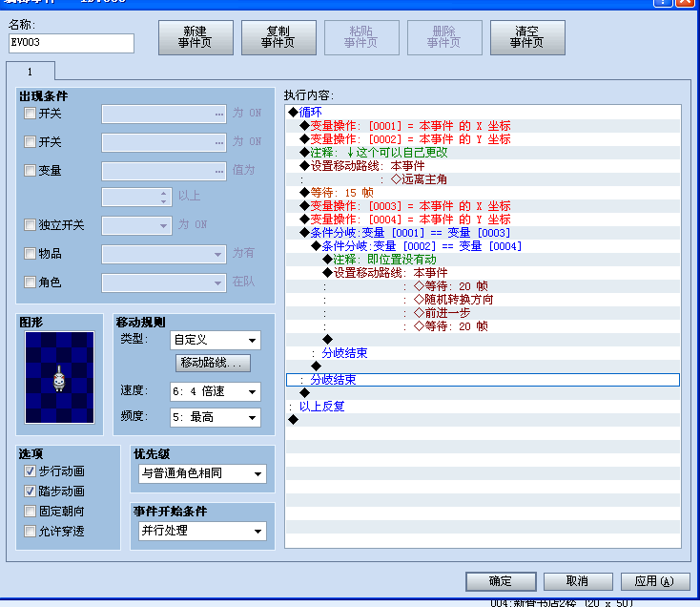Open the 速度 speed dropdown
Viewport: 700px width, 607px height.
pos(216,391)
